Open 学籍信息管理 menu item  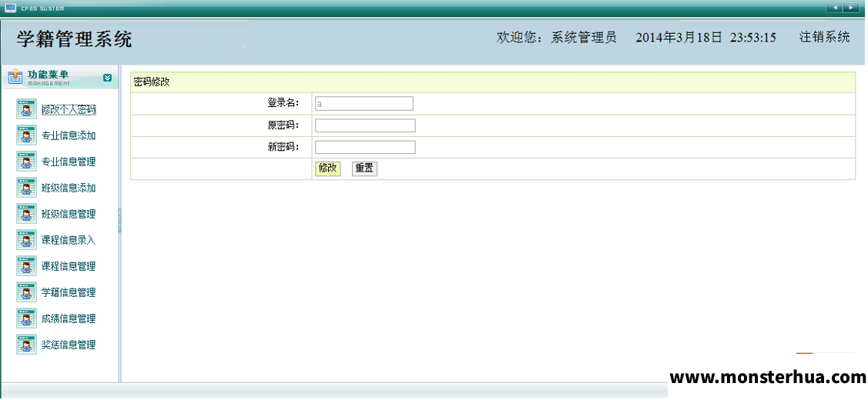click(69, 292)
